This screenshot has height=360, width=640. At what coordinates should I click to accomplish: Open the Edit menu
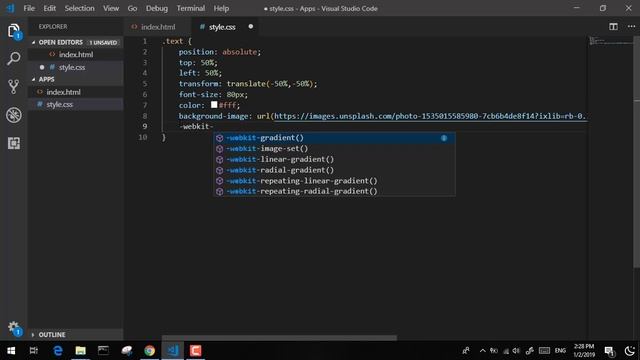(x=49, y=8)
